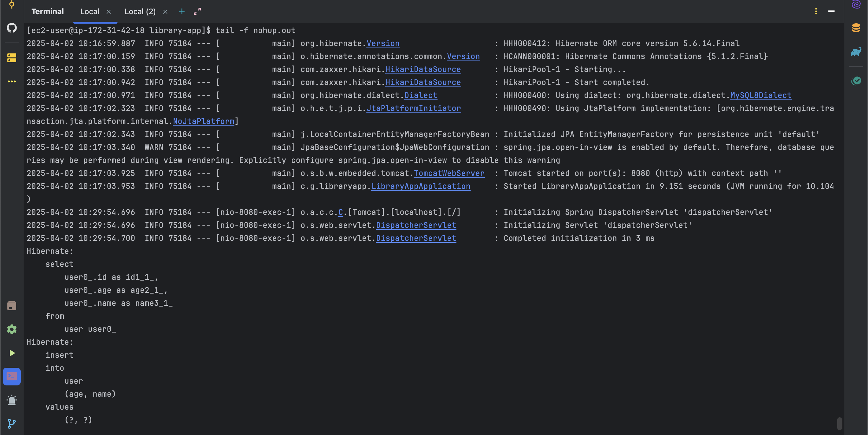Open the Commit tool window icon
Viewport: 868px width, 435px height.
pyautogui.click(x=12, y=4)
